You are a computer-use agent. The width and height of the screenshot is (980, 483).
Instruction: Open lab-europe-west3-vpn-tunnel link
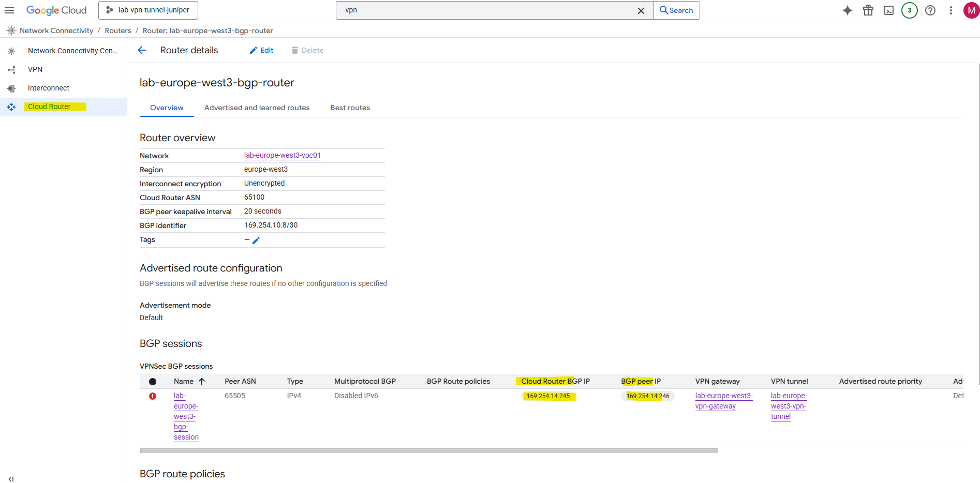click(789, 406)
